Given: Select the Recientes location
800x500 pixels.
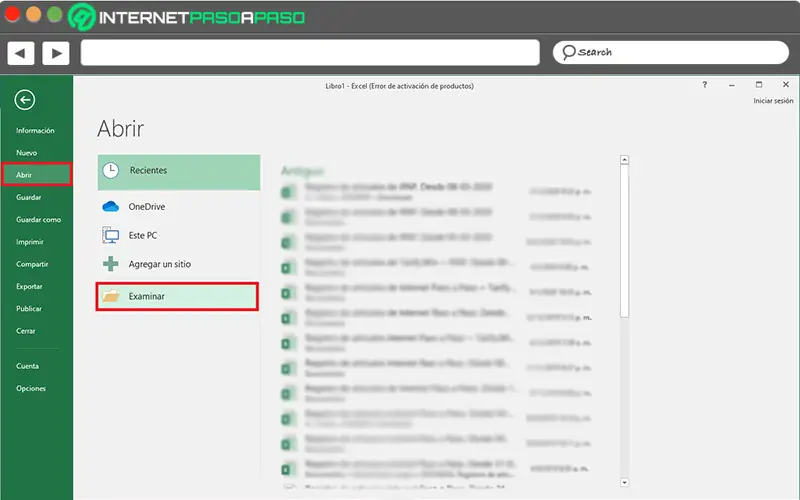Looking at the screenshot, I should pos(179,172).
